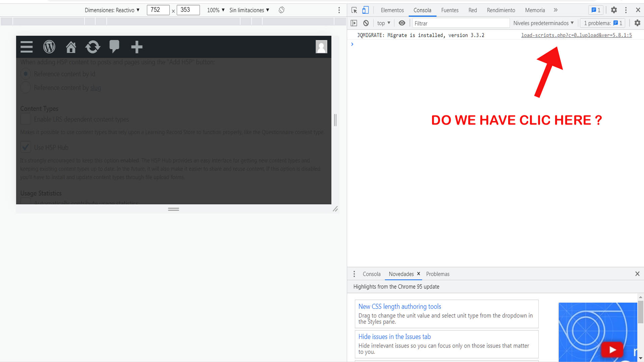Open console settings gear
The image size is (644, 362).
coord(637,23)
